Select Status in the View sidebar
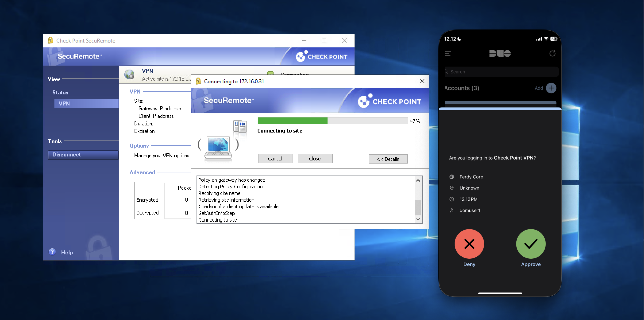The width and height of the screenshot is (644, 320). tap(60, 92)
